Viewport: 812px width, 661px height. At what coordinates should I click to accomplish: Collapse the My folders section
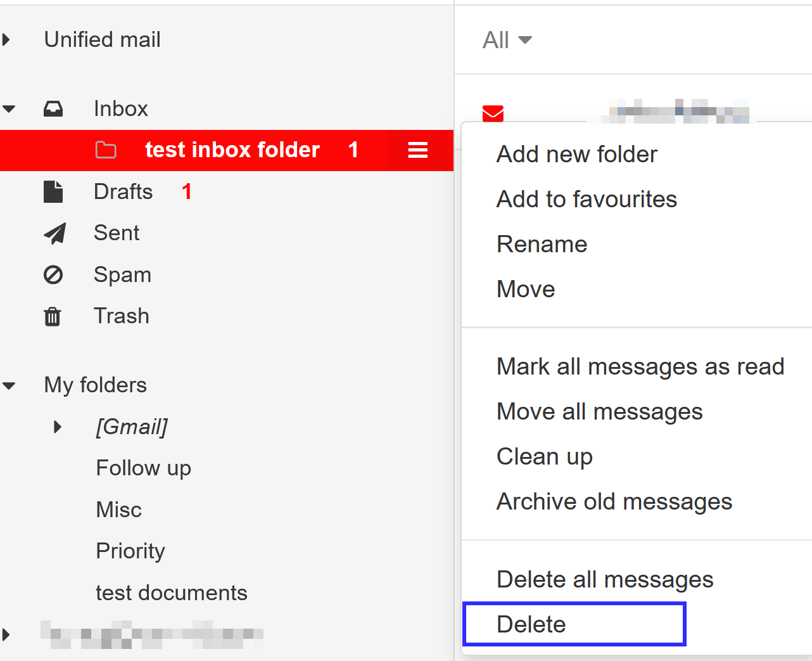tap(9, 385)
